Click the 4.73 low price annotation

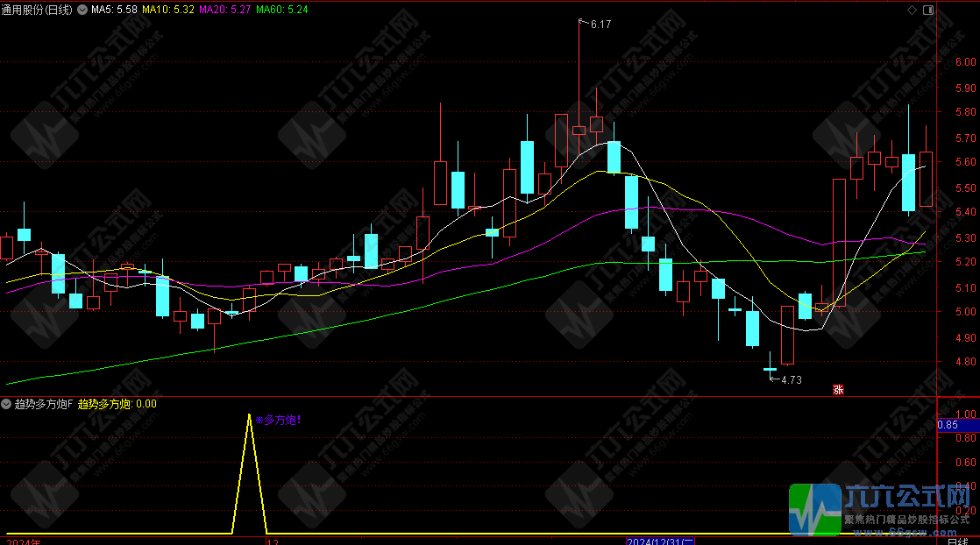tap(791, 379)
